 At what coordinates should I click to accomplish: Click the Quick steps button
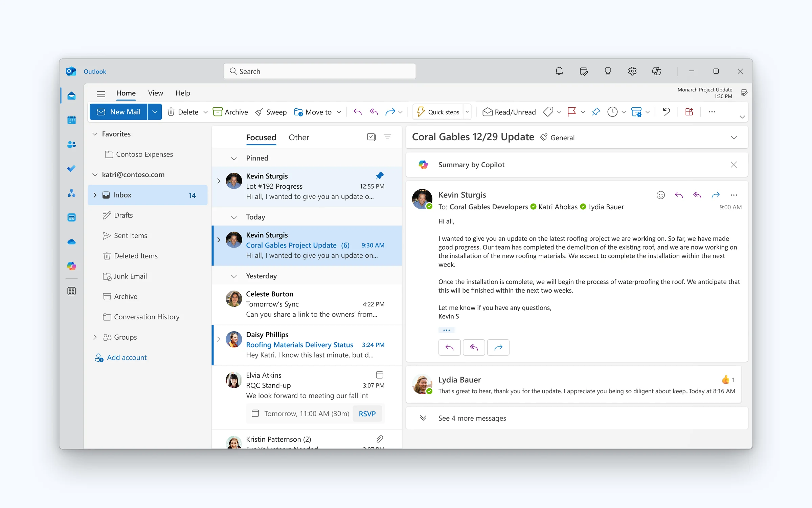click(438, 112)
